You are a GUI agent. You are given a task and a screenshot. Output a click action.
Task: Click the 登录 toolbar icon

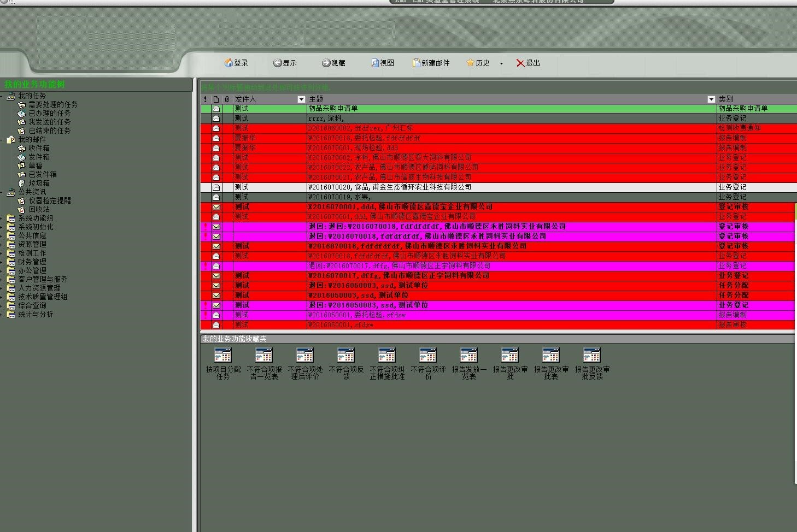(x=228, y=63)
